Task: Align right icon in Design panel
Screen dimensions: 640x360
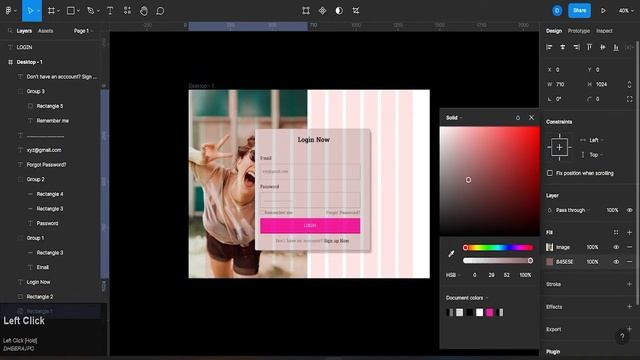Action: click(576, 47)
